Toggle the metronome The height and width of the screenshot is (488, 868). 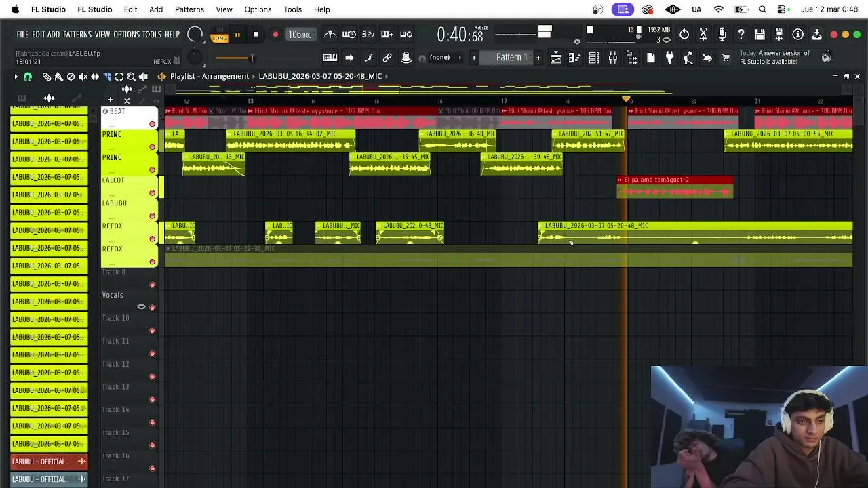(330, 34)
